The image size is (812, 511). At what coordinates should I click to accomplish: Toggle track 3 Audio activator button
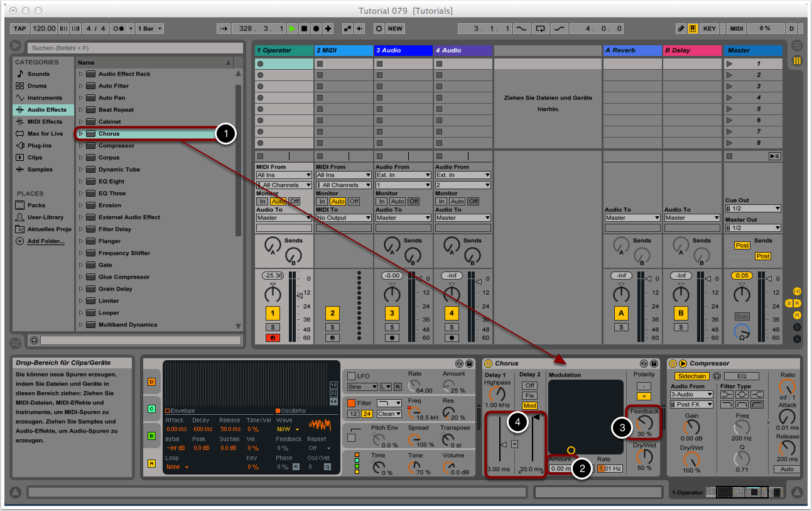tap(392, 313)
